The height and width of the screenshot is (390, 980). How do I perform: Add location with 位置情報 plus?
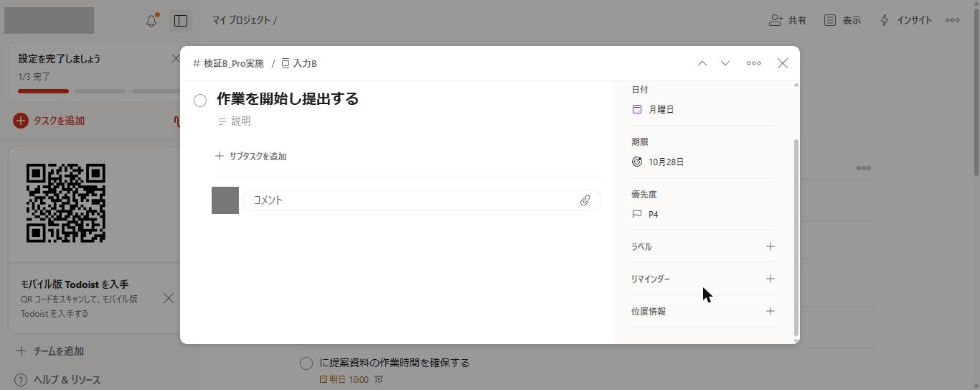click(770, 311)
